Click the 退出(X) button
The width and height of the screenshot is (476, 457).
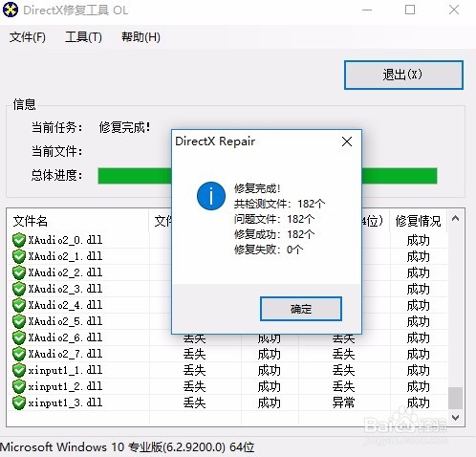(403, 75)
